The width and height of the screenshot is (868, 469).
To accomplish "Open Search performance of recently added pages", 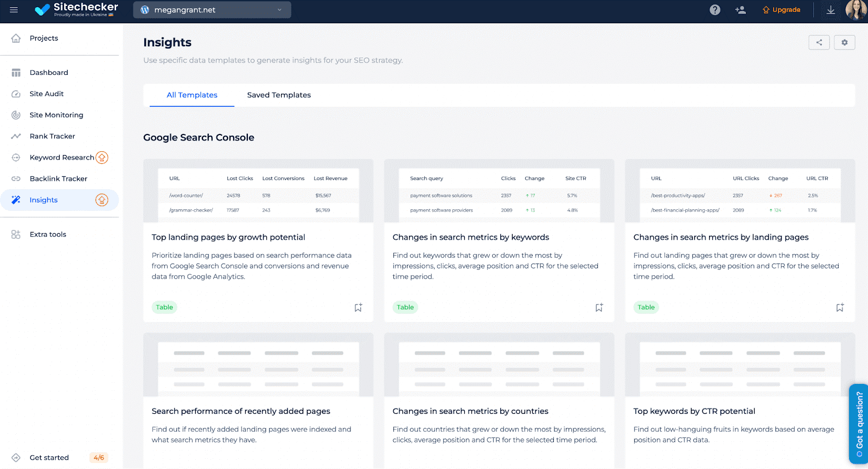I will click(241, 411).
